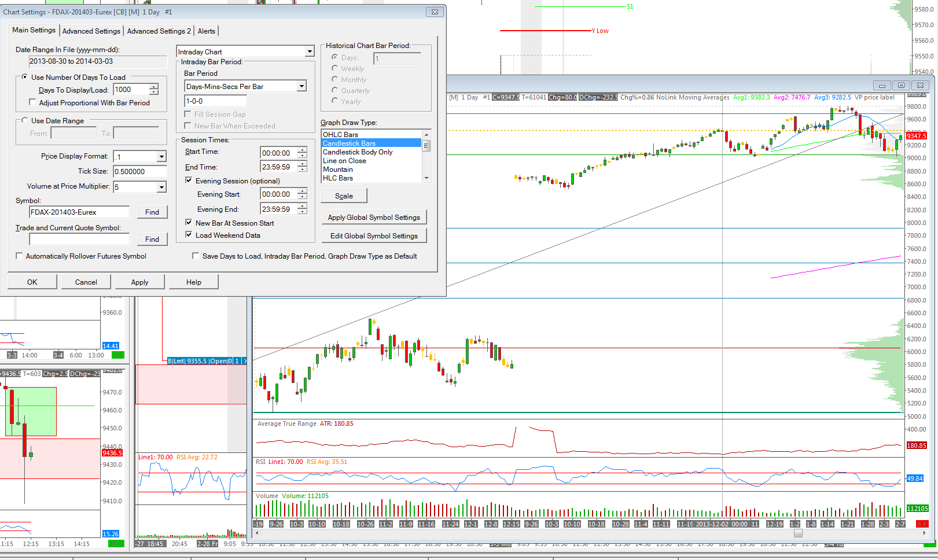Click the End Time down spinner arrow
The image size is (938, 560).
(302, 170)
